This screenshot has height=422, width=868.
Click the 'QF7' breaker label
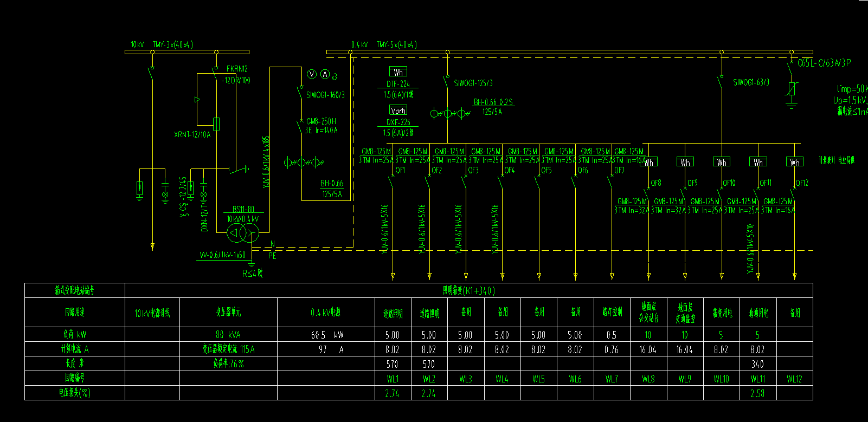(x=619, y=170)
